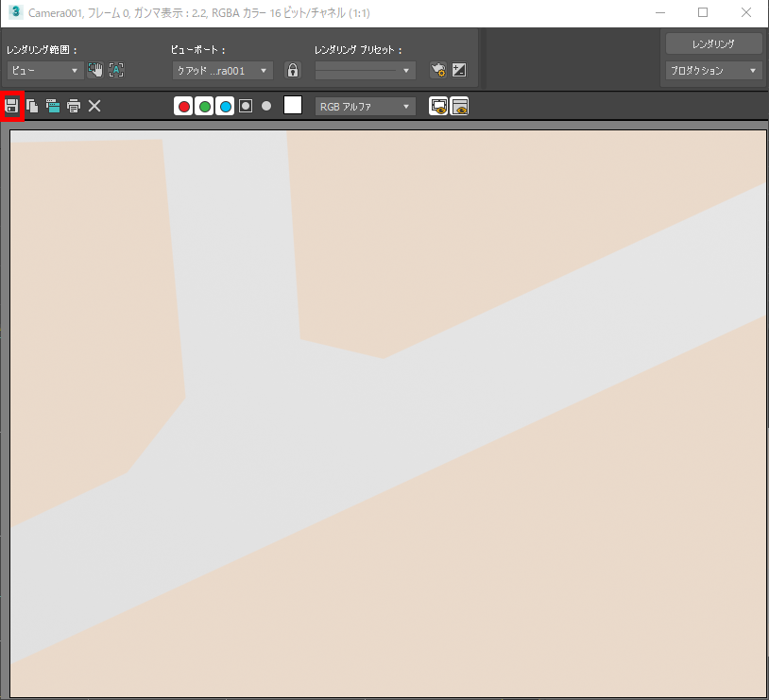Show the alpha channel view
The image size is (769, 700).
(x=246, y=106)
